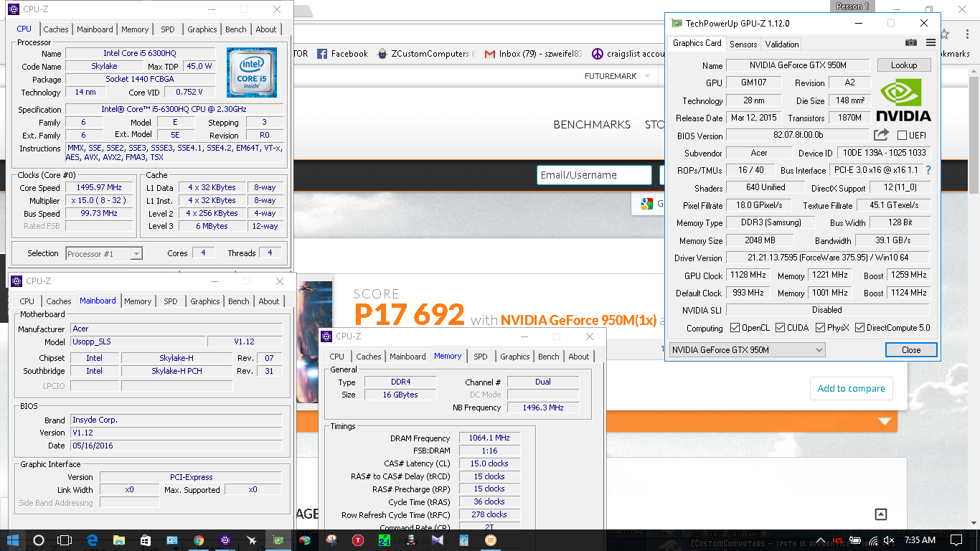The width and height of the screenshot is (980, 551).
Task: Open Visual Studio from taskbar
Action: click(x=438, y=540)
